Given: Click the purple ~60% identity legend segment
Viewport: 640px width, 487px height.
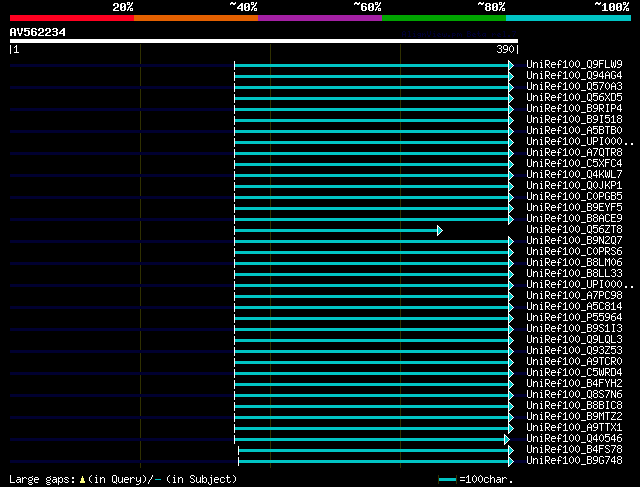Looking at the screenshot, I should [320, 18].
